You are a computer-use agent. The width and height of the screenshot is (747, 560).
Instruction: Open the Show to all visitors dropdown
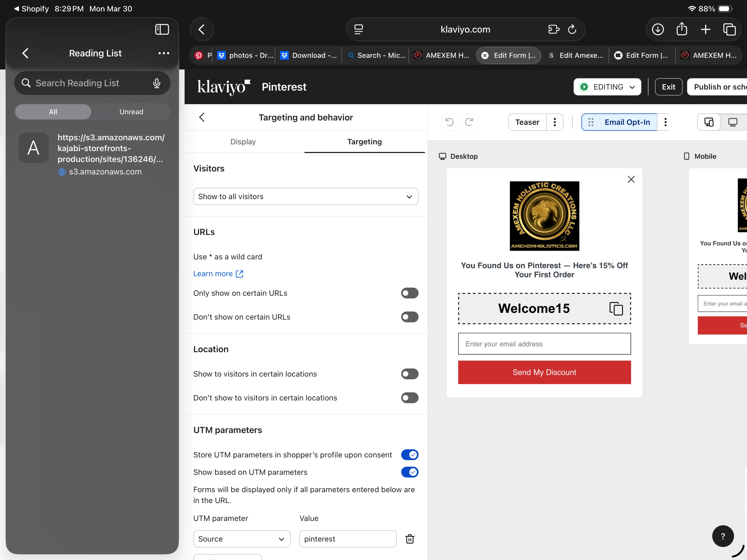point(305,196)
